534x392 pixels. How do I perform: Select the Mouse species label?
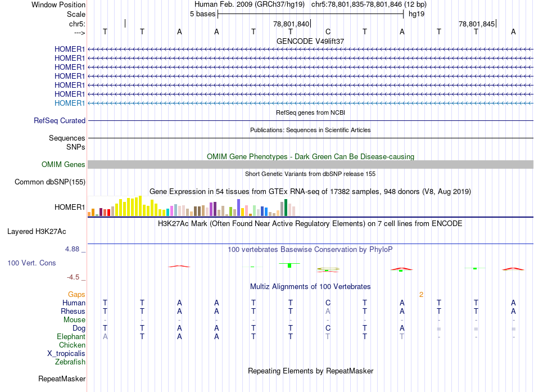point(74,320)
